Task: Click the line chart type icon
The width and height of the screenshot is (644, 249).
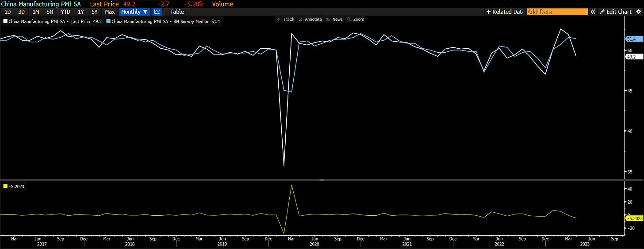Action: 157,12
